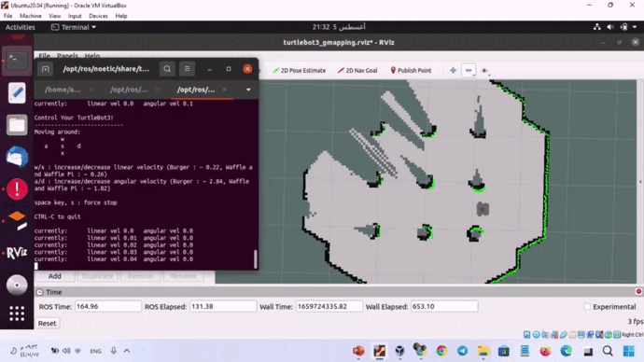Image resolution: width=644 pixels, height=362 pixels.
Task: Click the TurtleBot robot on the map
Action: (x=483, y=209)
